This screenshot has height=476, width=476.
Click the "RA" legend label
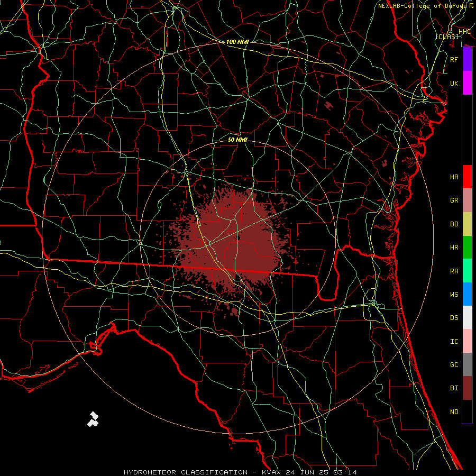454,271
